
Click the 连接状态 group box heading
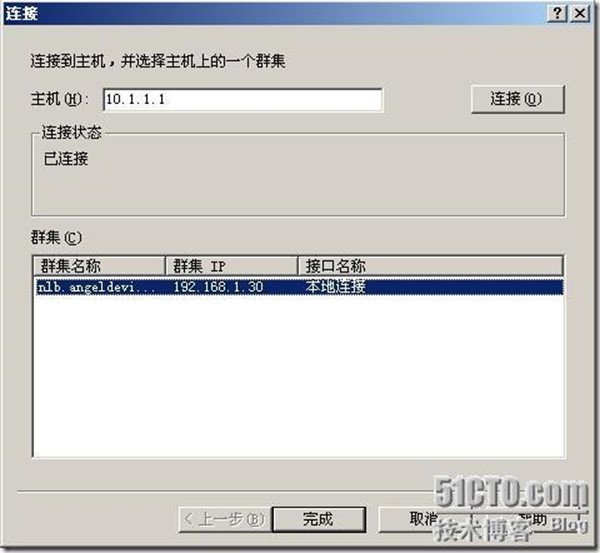coord(72,132)
